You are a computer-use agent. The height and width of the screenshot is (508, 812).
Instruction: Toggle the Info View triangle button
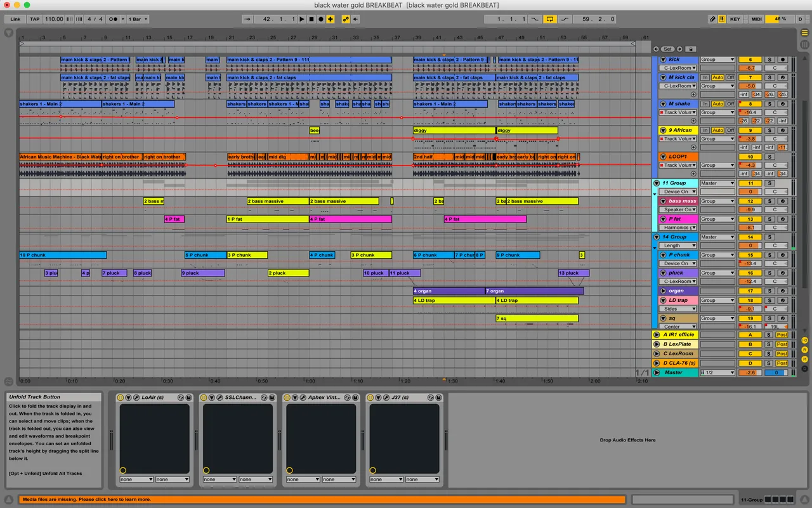[9, 500]
